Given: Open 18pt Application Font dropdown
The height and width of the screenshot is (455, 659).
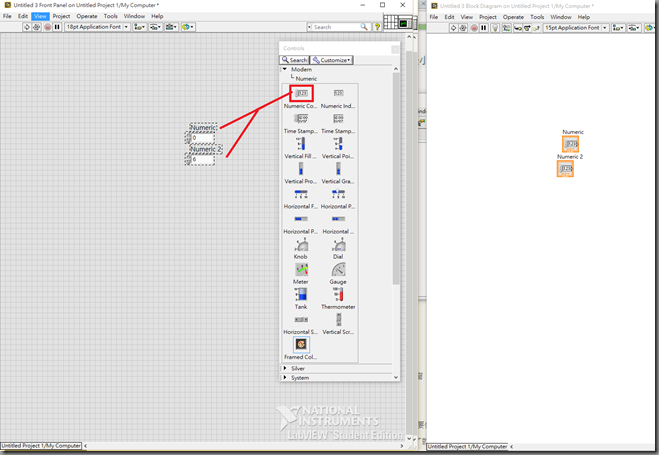Looking at the screenshot, I should click(x=97, y=27).
